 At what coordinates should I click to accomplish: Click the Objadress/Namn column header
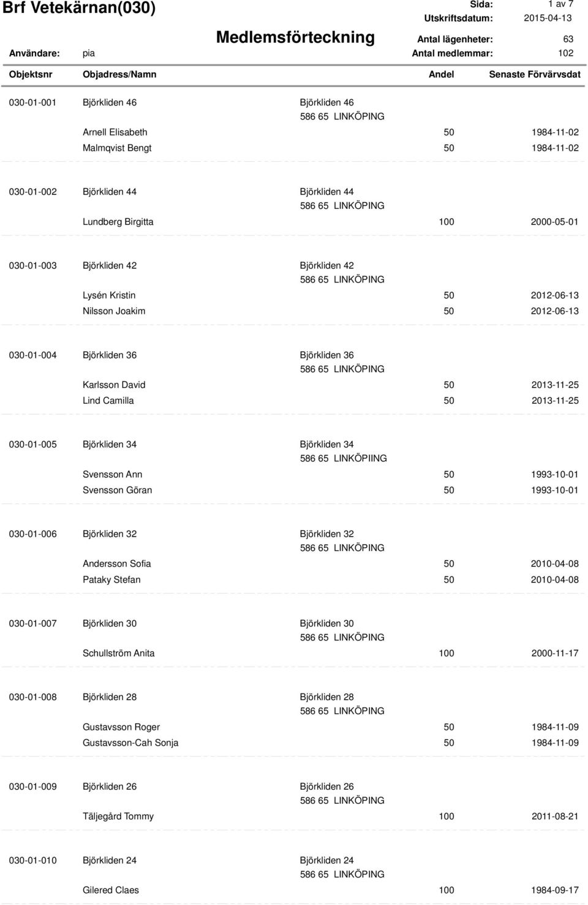[119, 74]
